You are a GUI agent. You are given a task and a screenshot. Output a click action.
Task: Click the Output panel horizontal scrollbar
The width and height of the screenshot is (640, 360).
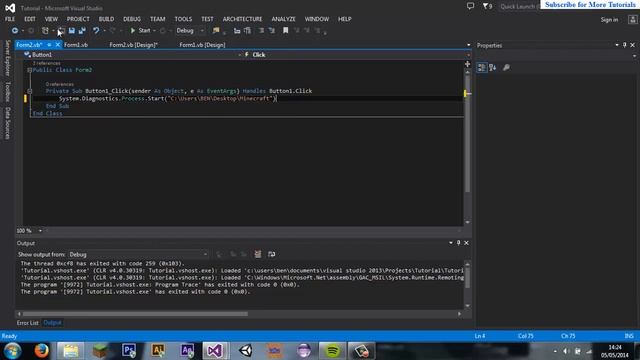tap(135, 314)
